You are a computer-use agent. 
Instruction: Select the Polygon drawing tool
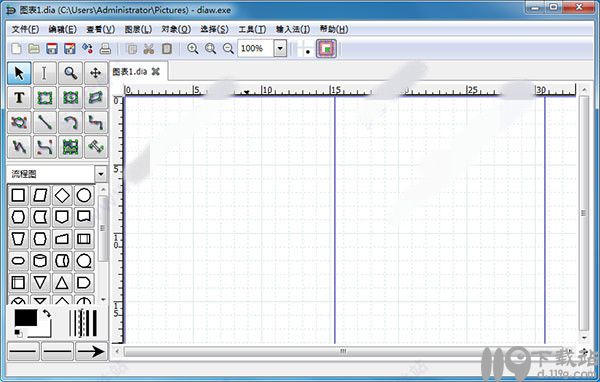[96, 98]
